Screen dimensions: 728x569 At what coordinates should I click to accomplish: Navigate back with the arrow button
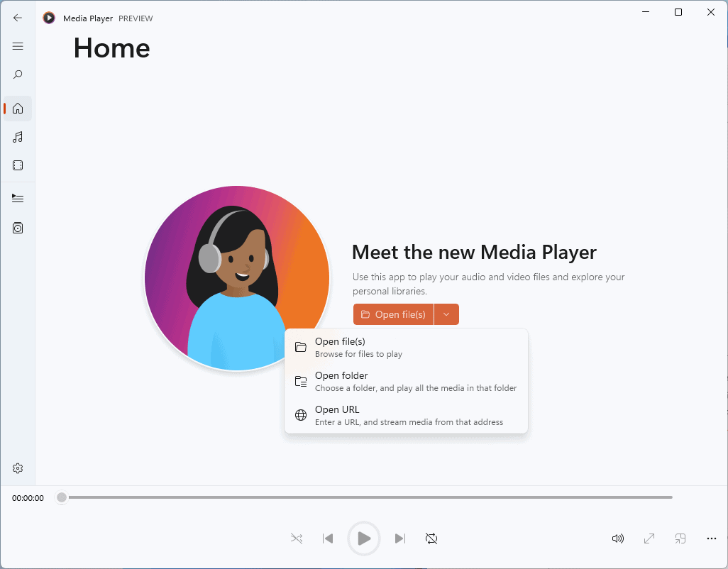coord(18,18)
